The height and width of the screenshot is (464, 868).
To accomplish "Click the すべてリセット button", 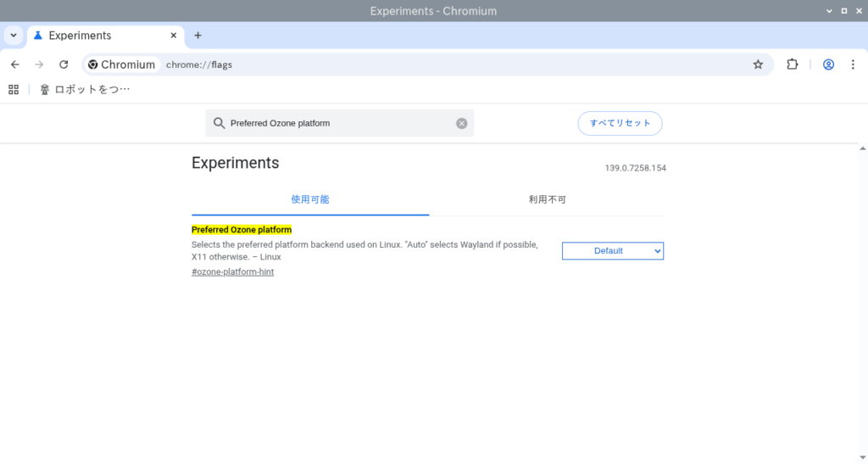I will pos(620,123).
